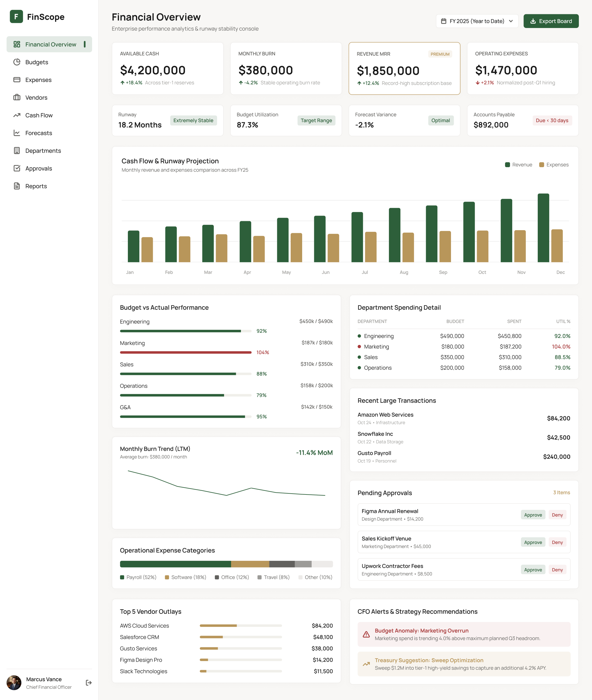Click the Reports document icon
The height and width of the screenshot is (700, 592).
point(17,186)
